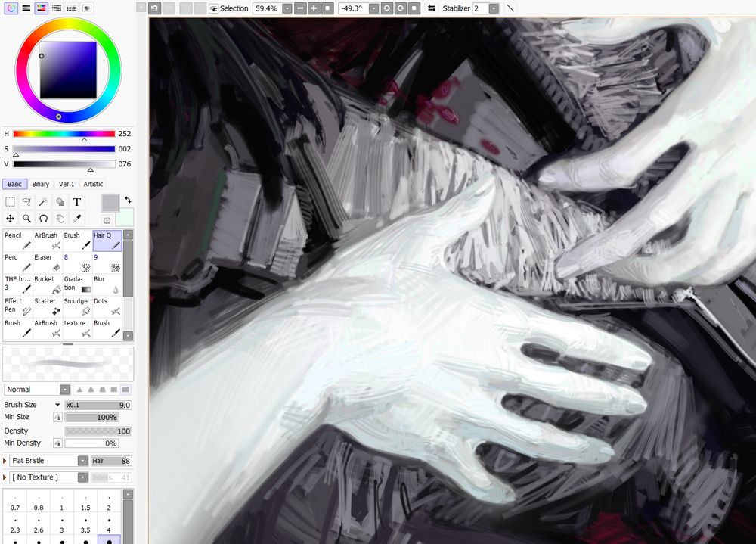Select the Hand pan tool
The height and width of the screenshot is (544, 756).
point(60,219)
